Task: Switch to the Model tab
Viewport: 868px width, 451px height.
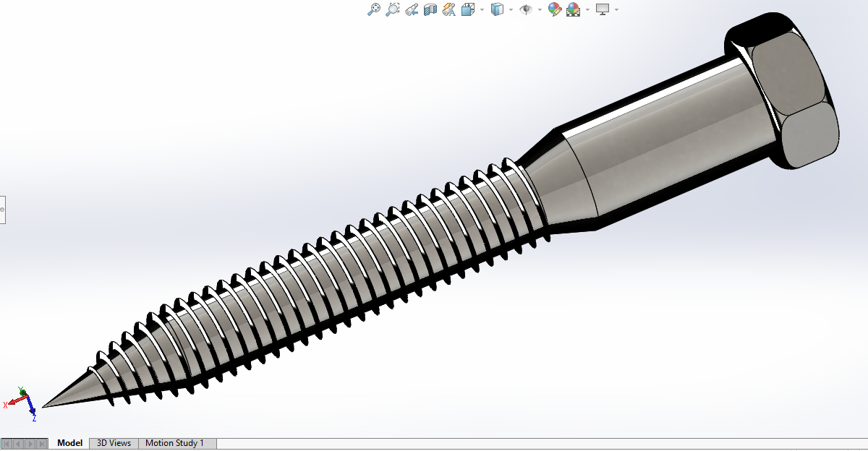Action: (70, 443)
